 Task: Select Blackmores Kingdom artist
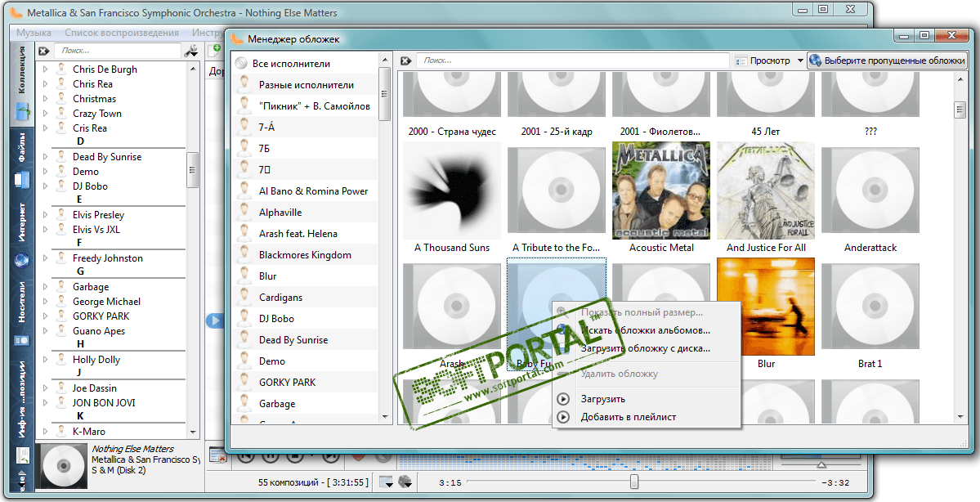[305, 255]
